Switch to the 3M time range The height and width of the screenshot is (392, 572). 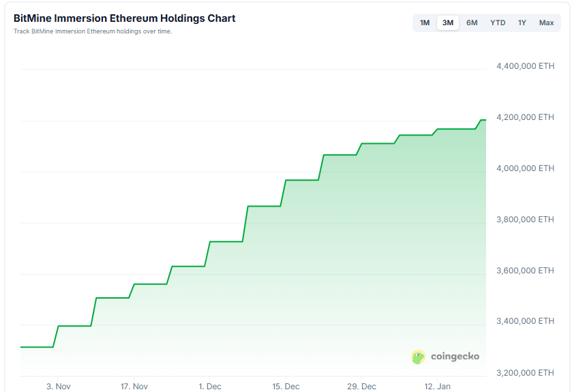tap(448, 23)
